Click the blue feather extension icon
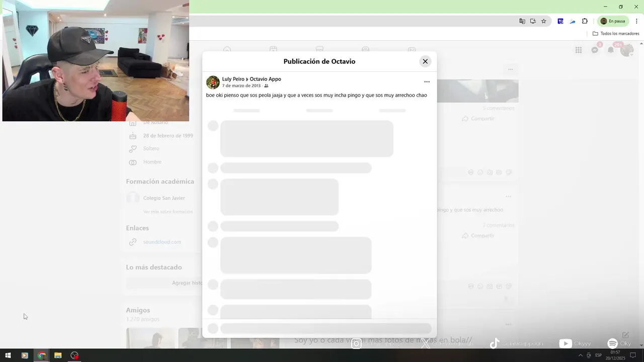 coord(573,21)
